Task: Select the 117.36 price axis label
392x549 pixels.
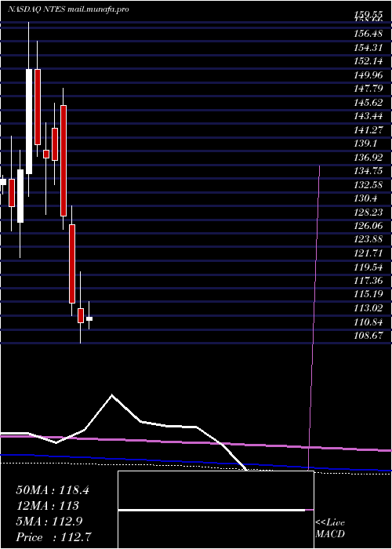Action: tap(368, 281)
